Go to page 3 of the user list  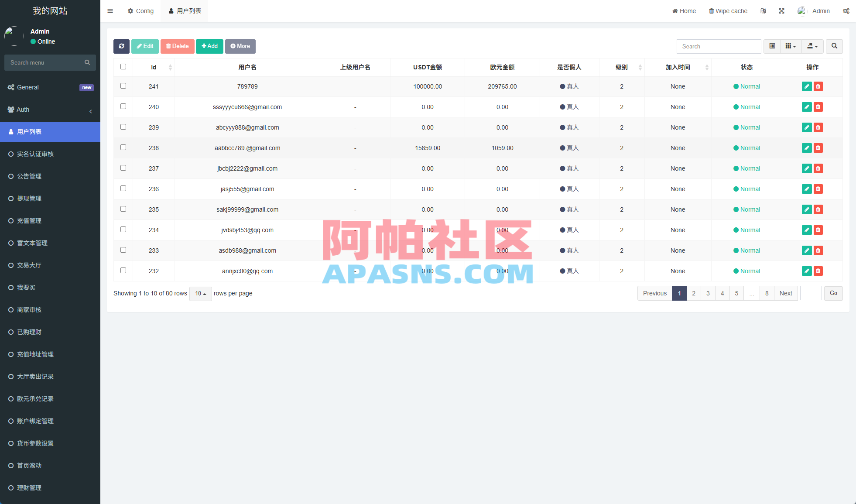coord(708,293)
